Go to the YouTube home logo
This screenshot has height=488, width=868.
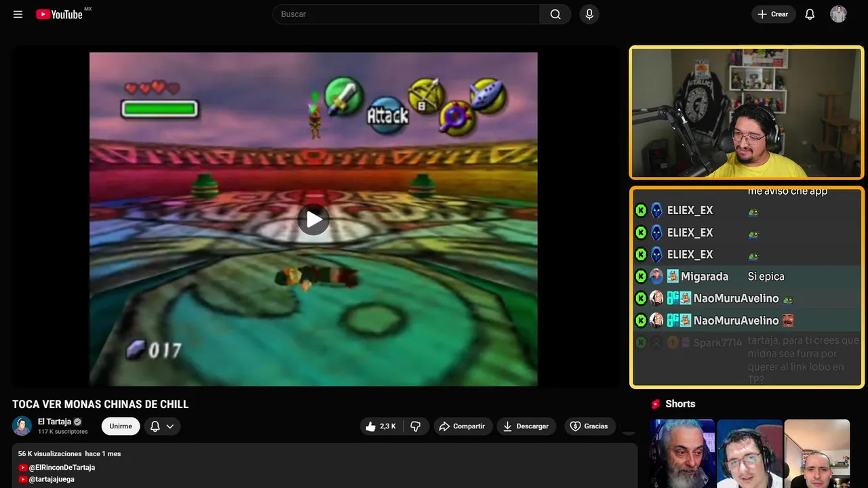[59, 14]
